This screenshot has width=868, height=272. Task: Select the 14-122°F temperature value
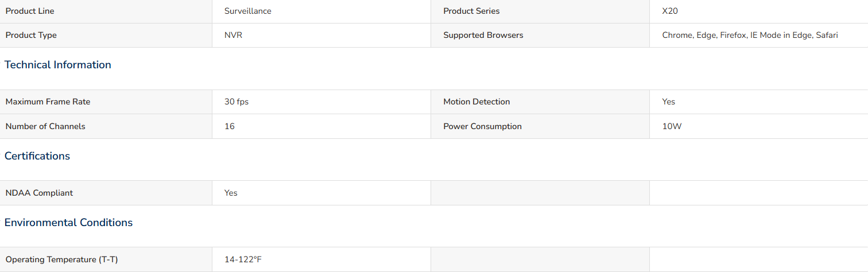[243, 259]
